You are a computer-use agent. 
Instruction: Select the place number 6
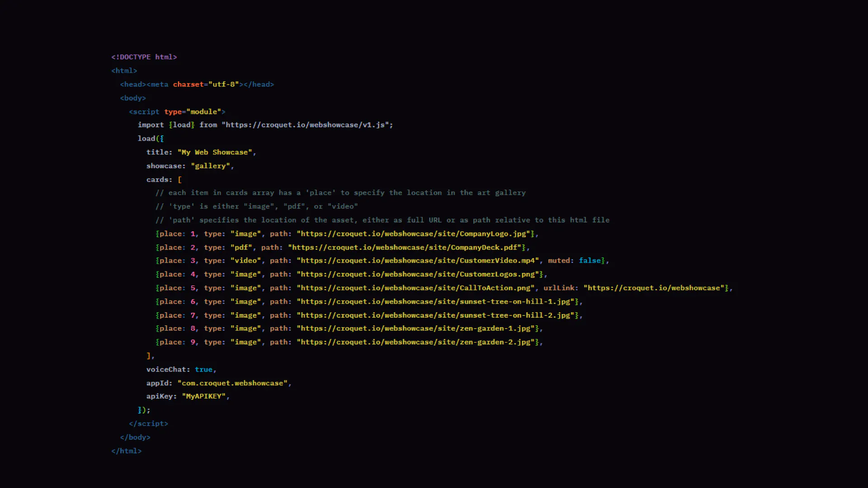point(193,301)
